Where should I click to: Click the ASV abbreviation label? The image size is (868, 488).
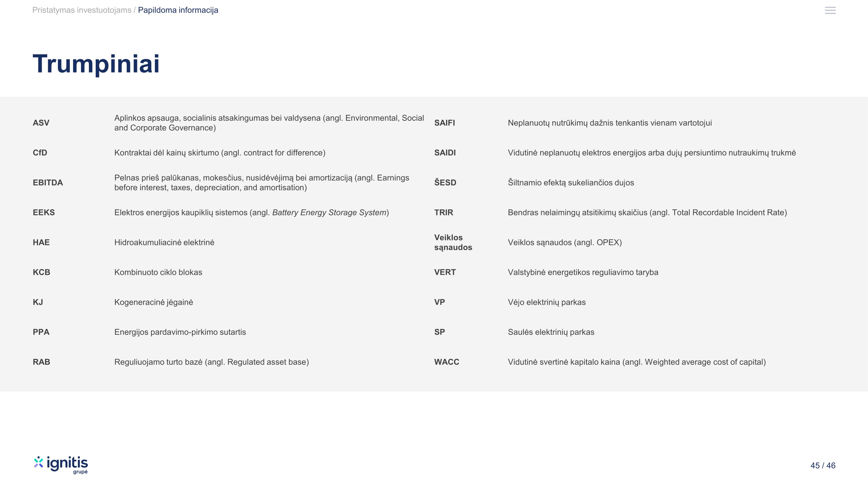(x=41, y=123)
